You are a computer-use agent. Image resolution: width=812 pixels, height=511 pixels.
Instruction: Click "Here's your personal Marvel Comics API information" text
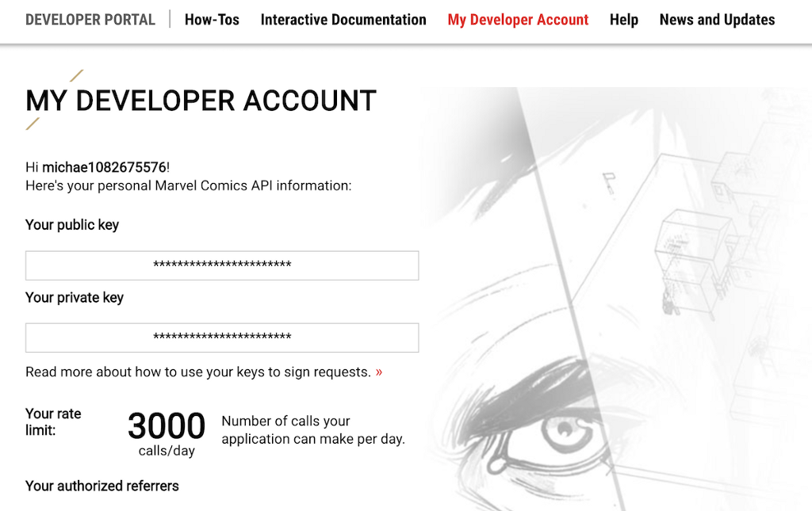[189, 185]
